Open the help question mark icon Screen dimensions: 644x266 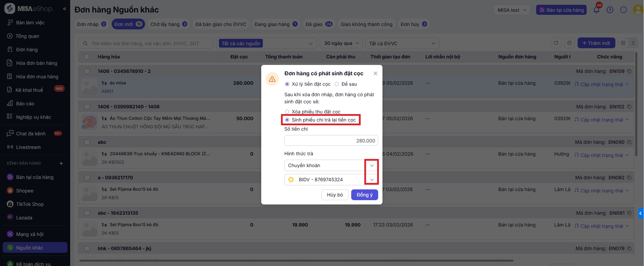point(610,10)
